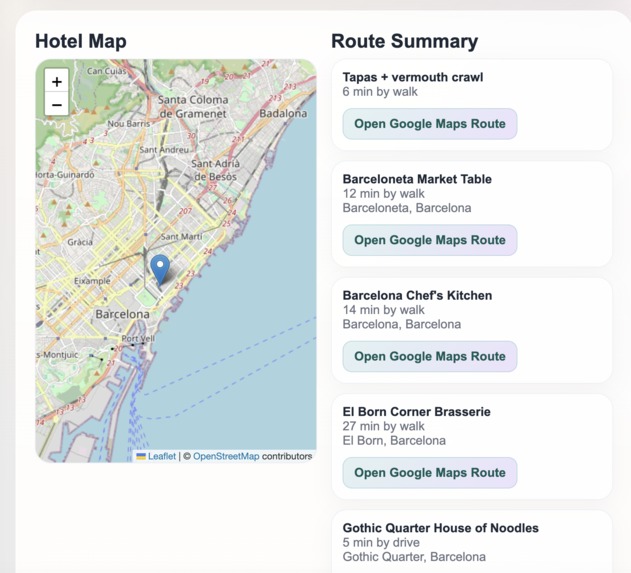The height and width of the screenshot is (573, 631).
Task: Zoom out on the hotel map
Action: tap(57, 105)
